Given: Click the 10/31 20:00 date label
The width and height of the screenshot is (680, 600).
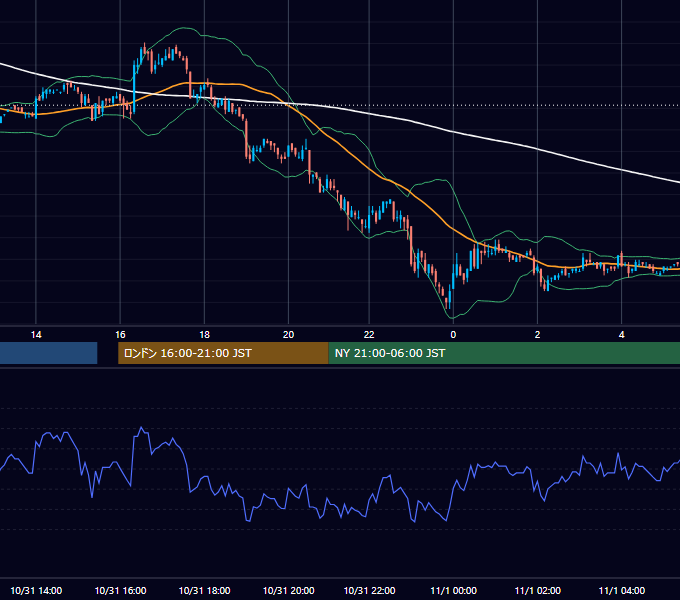Looking at the screenshot, I should (x=288, y=590).
